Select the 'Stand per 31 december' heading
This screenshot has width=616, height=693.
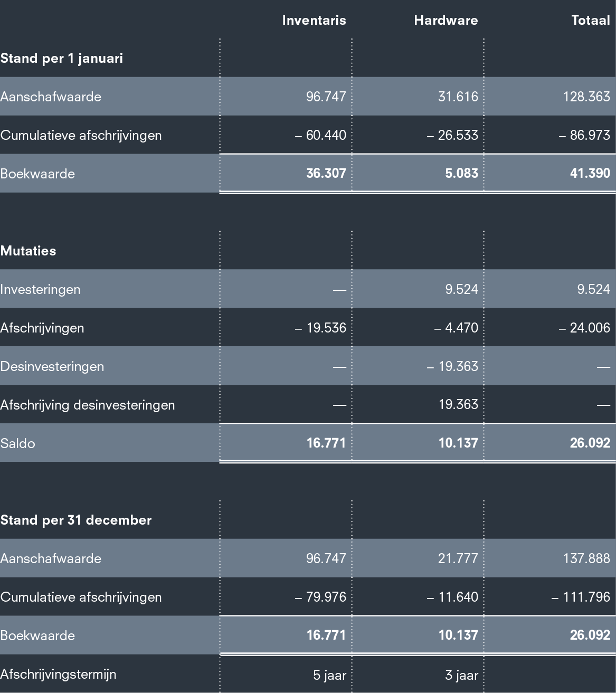76,520
